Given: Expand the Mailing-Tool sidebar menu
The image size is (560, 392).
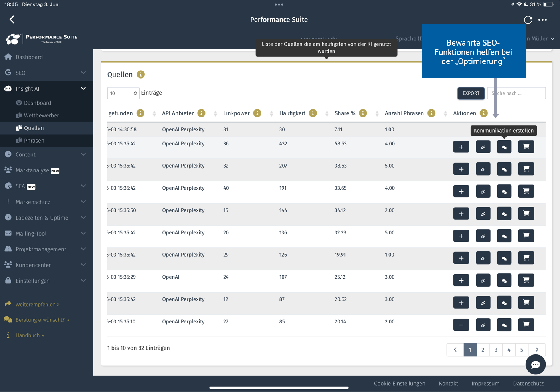Looking at the screenshot, I should [x=46, y=234].
